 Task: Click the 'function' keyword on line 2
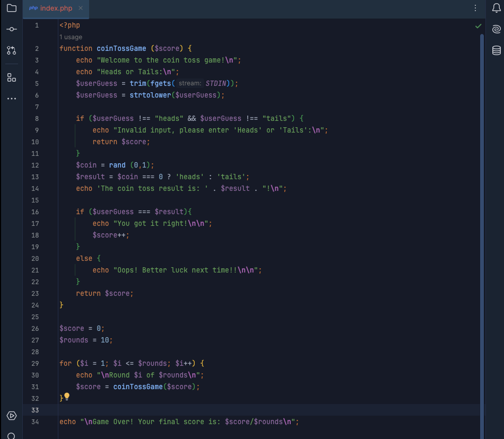click(76, 48)
